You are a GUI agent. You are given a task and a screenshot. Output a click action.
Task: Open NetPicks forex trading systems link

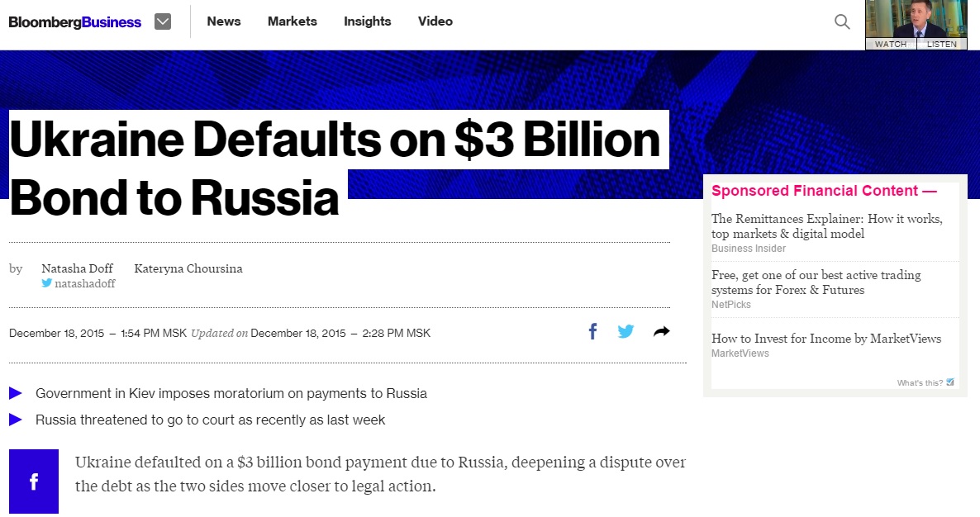(816, 282)
